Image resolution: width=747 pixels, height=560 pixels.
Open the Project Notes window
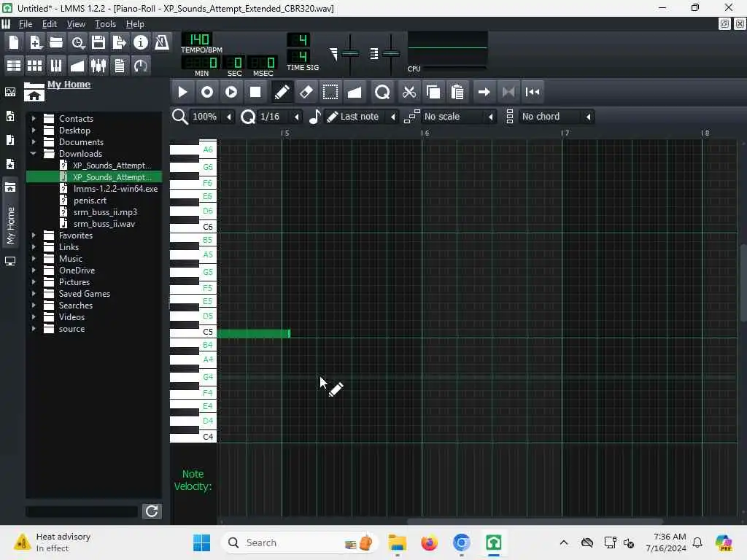[x=120, y=65]
